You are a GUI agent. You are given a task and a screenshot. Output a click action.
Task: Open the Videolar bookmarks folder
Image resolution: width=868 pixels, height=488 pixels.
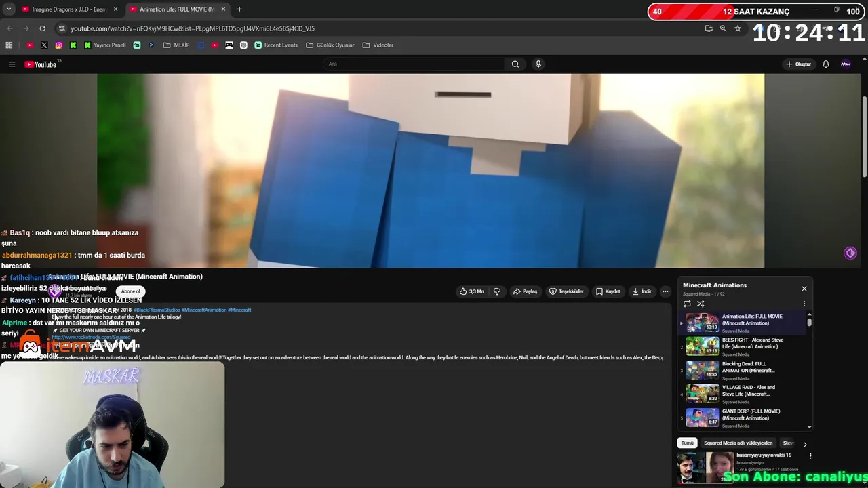pos(378,45)
